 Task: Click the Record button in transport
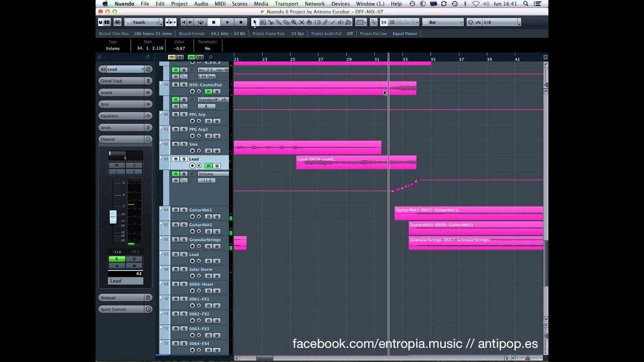pos(241,22)
